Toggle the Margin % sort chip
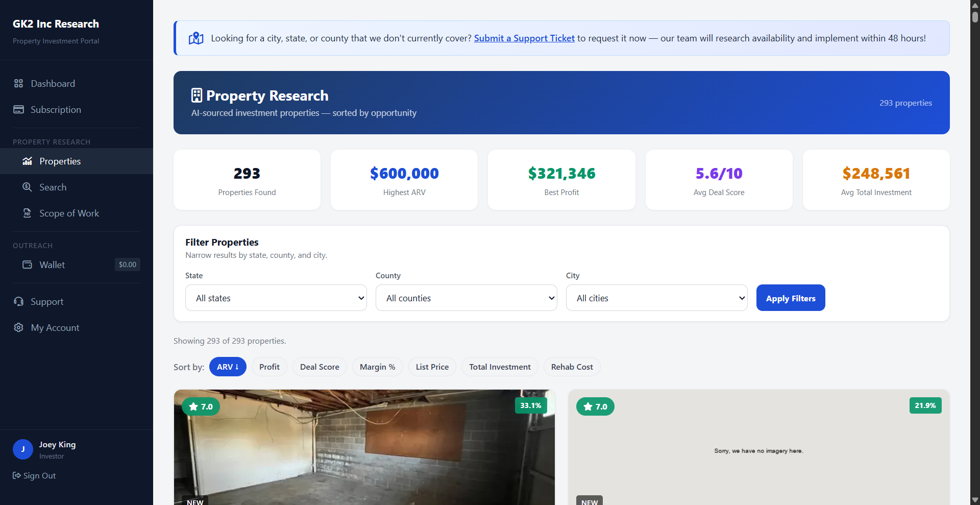This screenshot has width=980, height=505. tap(377, 367)
